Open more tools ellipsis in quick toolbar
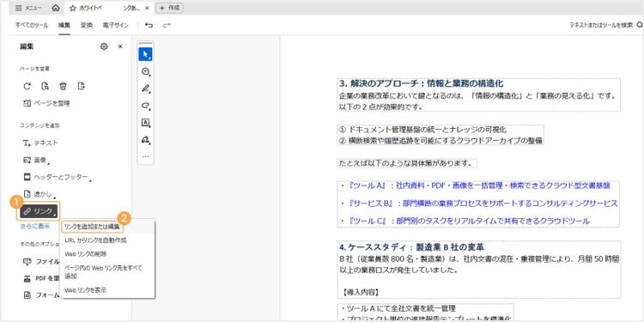The height and width of the screenshot is (322, 644). coord(145,156)
